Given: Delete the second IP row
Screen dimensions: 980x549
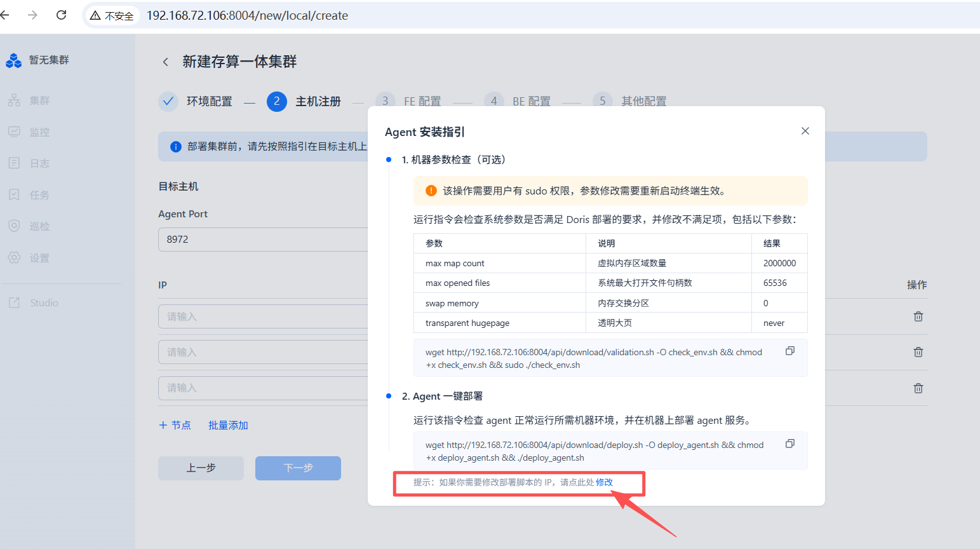Looking at the screenshot, I should 918,352.
